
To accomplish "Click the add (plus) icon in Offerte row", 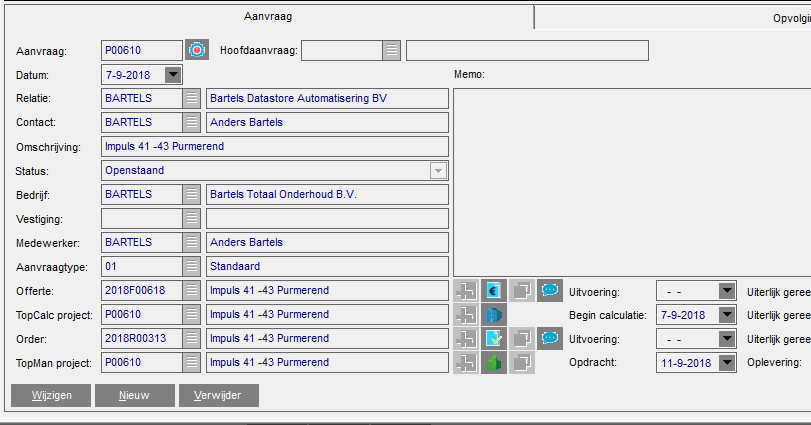I will 466,291.
